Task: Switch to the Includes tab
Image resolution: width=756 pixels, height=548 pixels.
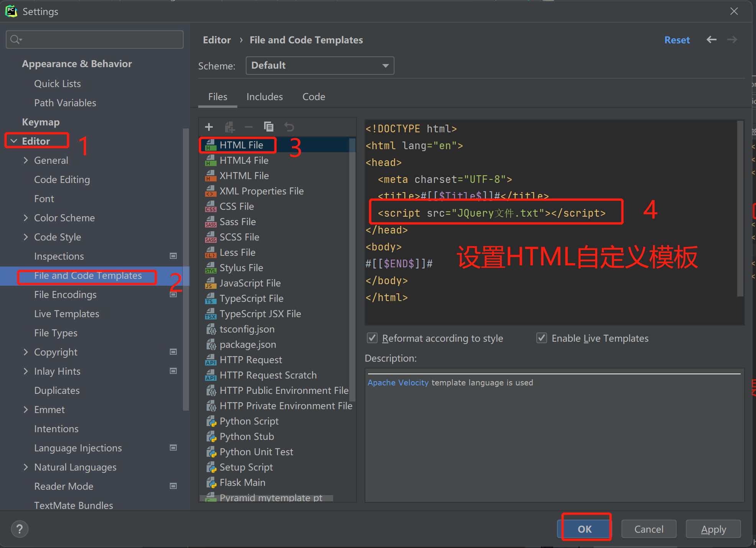Action: (265, 97)
